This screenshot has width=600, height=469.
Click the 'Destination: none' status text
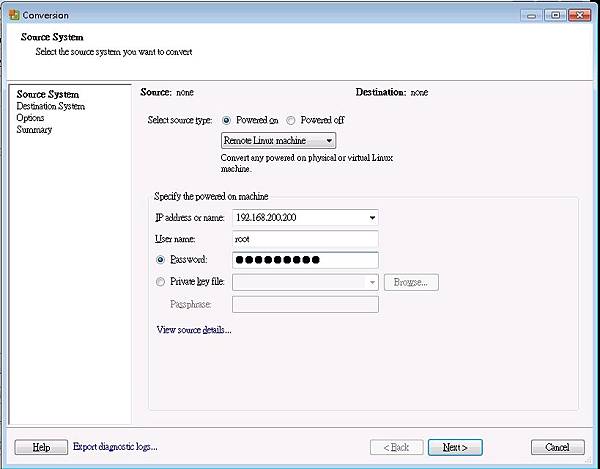click(x=392, y=92)
